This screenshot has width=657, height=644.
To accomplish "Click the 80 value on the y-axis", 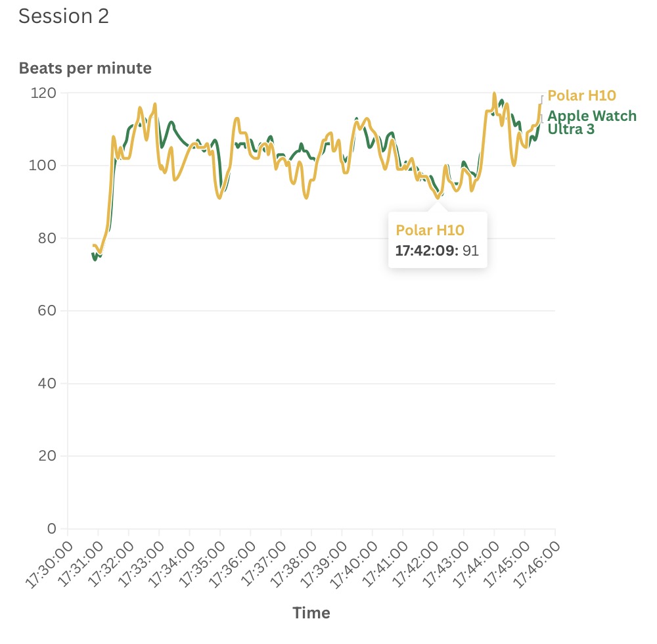I will (x=52, y=238).
